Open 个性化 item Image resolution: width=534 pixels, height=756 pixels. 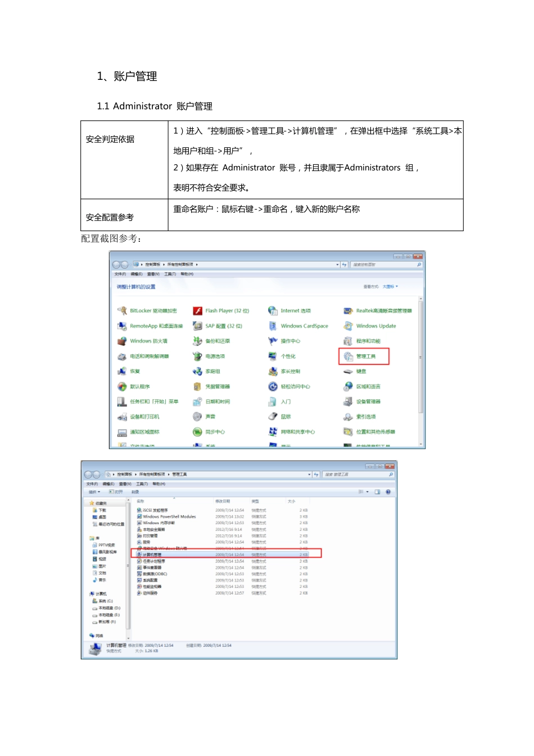coord(282,356)
